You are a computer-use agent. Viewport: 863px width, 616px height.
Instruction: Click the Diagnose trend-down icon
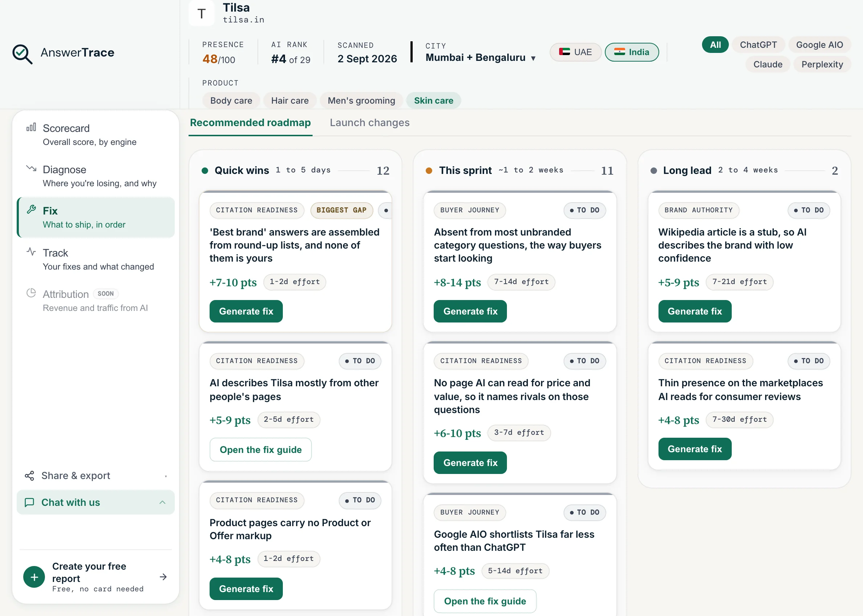[31, 168]
